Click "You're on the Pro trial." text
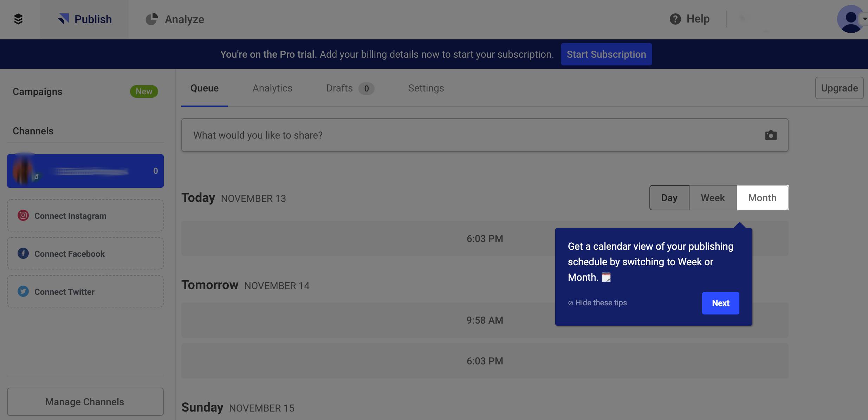868x420 pixels. [268, 54]
